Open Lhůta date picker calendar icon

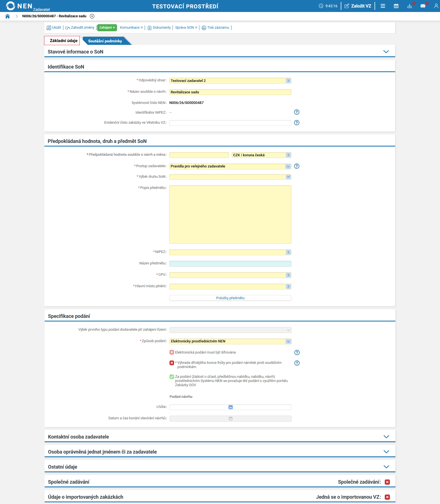(231, 407)
